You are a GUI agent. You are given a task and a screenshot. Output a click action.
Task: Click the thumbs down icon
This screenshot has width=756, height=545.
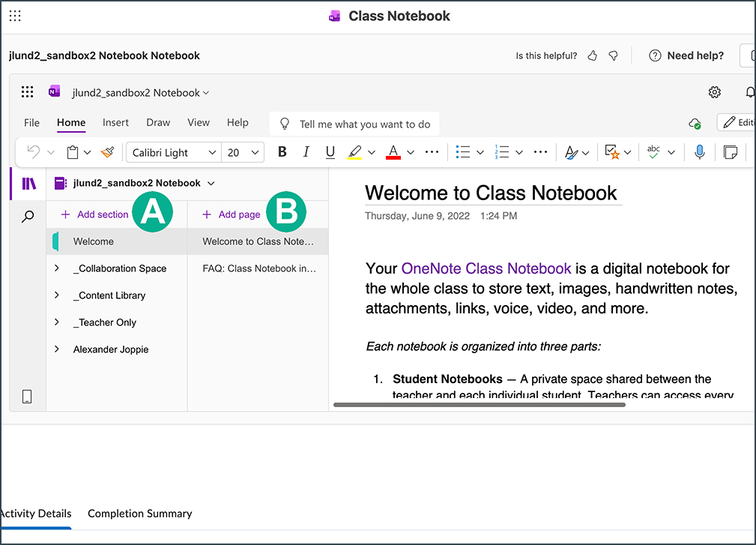[614, 56]
